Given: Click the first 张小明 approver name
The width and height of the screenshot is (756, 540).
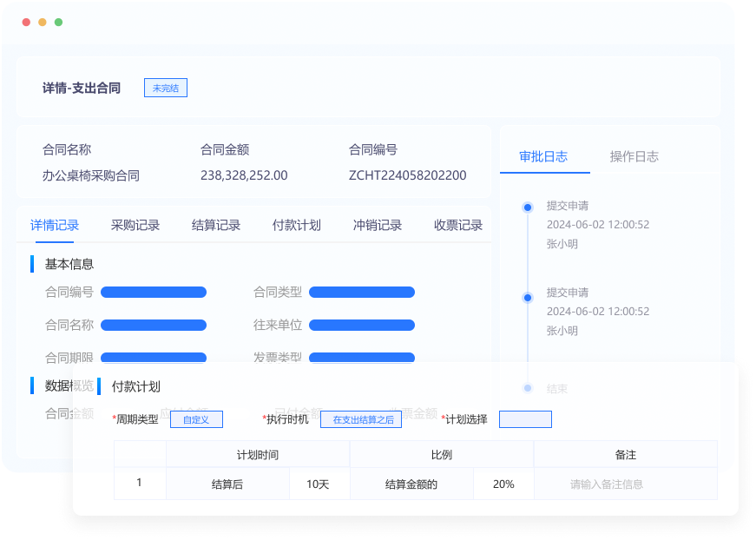Looking at the screenshot, I should pyautogui.click(x=562, y=244).
